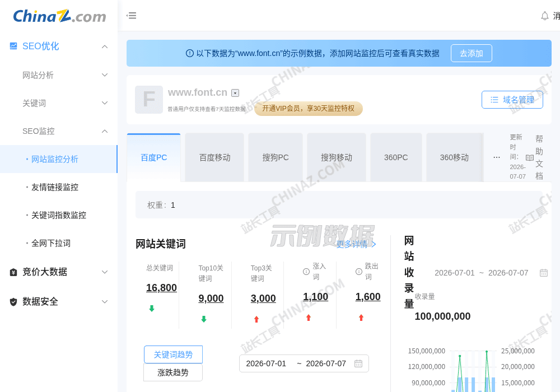Open calendar icon for keyword trend dates

tap(358, 363)
